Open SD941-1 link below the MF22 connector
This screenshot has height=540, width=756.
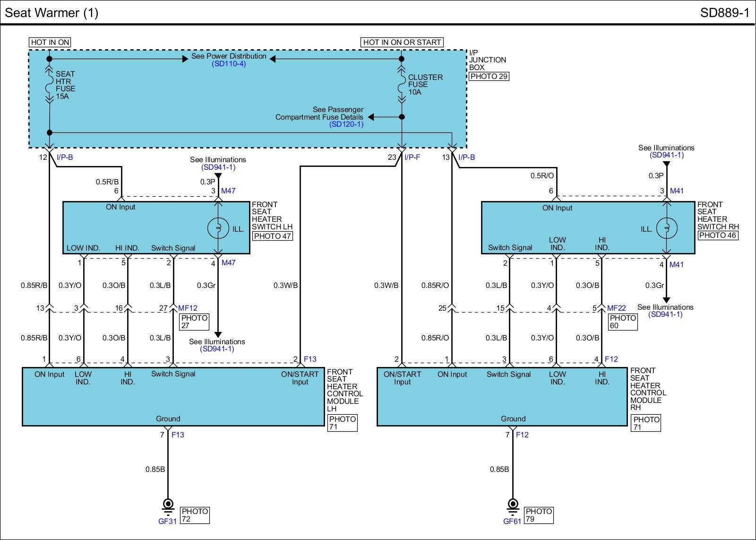(665, 314)
